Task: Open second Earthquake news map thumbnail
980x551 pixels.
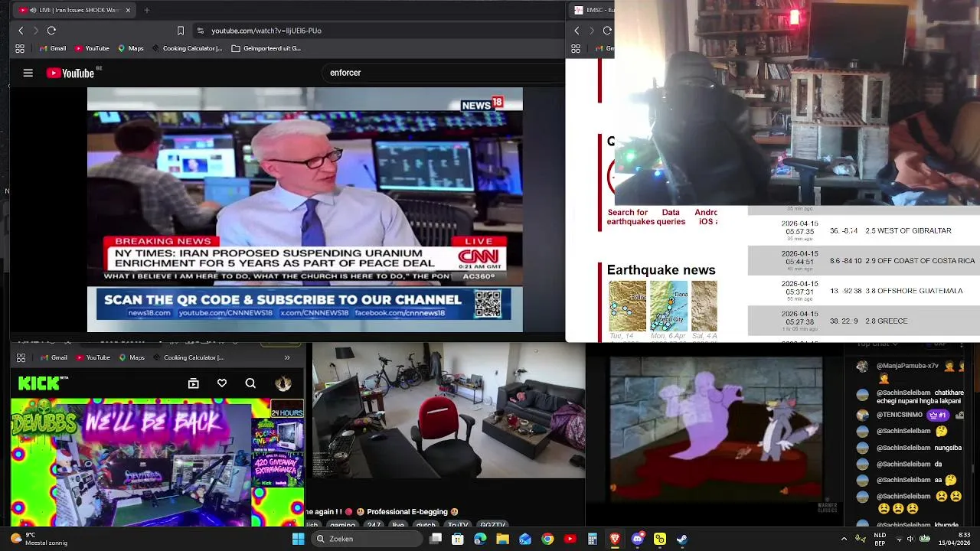Action: [x=668, y=306]
